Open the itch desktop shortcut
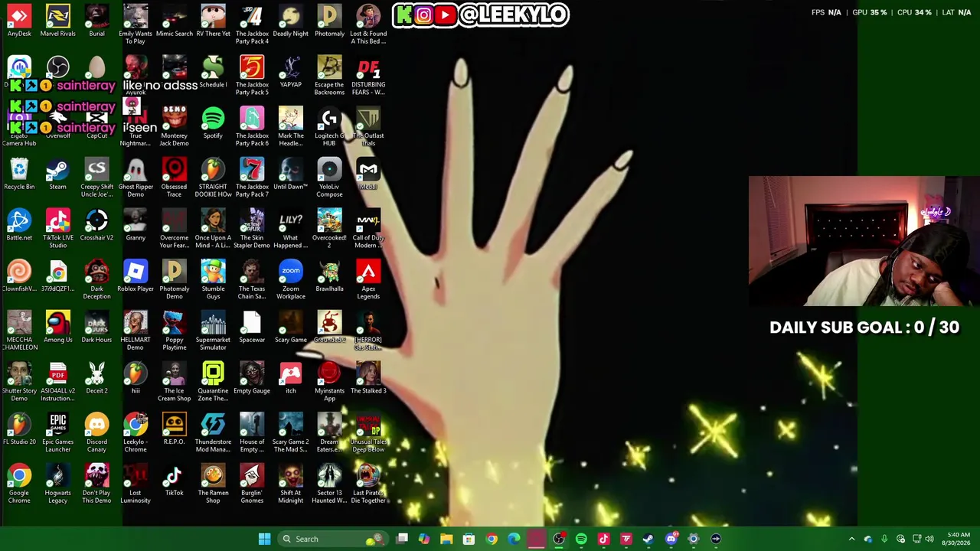Viewport: 980px width, 551px height. click(291, 378)
